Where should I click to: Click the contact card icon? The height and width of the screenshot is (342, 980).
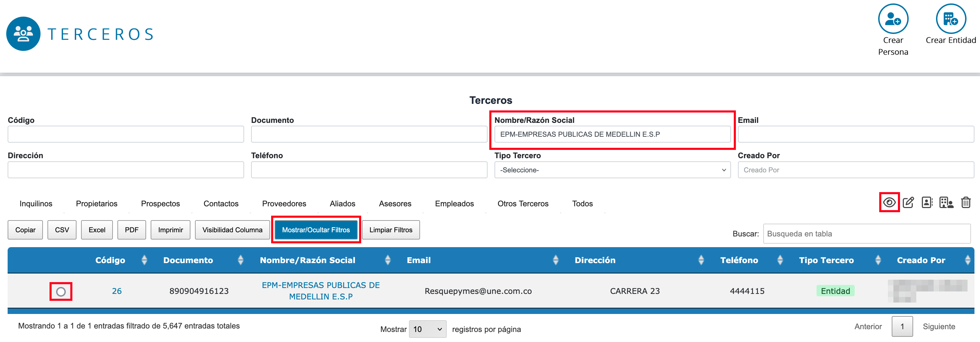pos(927,202)
